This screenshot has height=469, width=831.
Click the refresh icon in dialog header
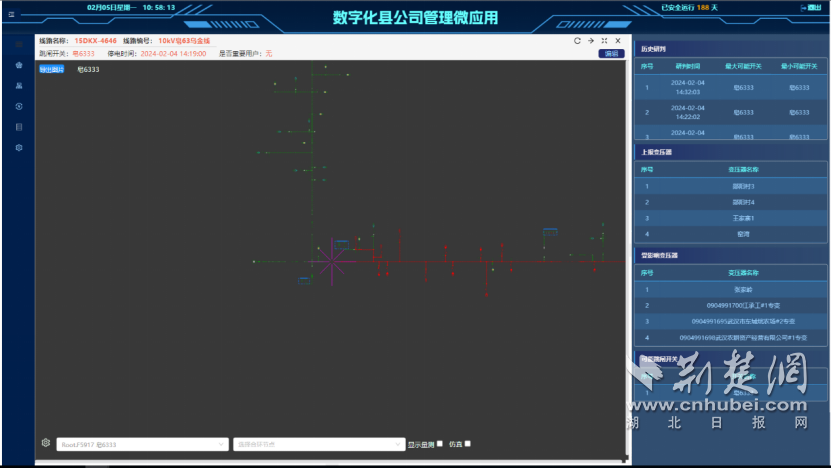(577, 41)
